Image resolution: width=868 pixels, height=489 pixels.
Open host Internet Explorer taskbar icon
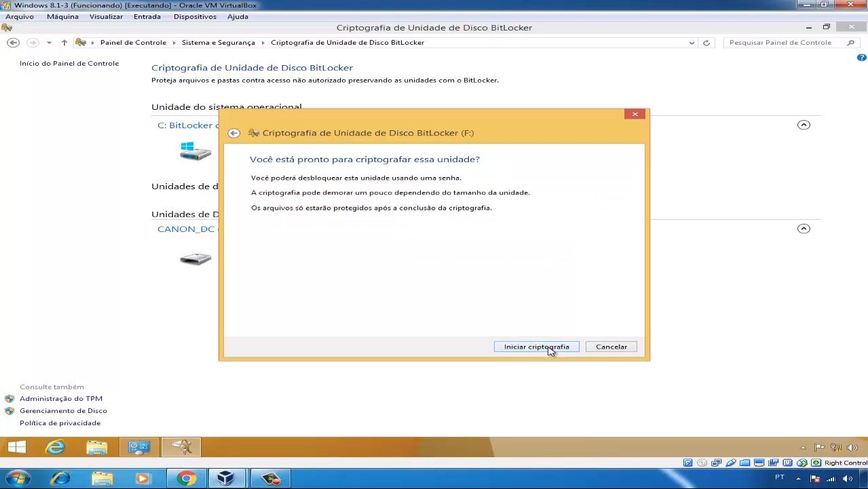point(60,478)
